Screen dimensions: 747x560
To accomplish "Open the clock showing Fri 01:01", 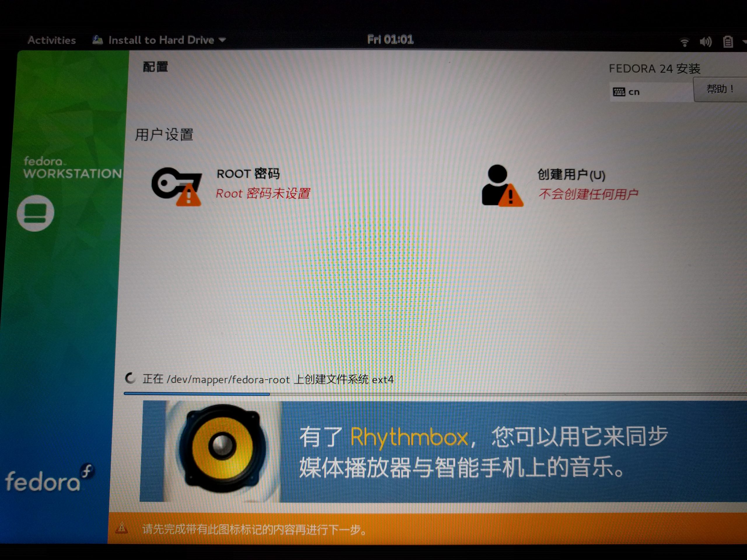I will click(390, 39).
